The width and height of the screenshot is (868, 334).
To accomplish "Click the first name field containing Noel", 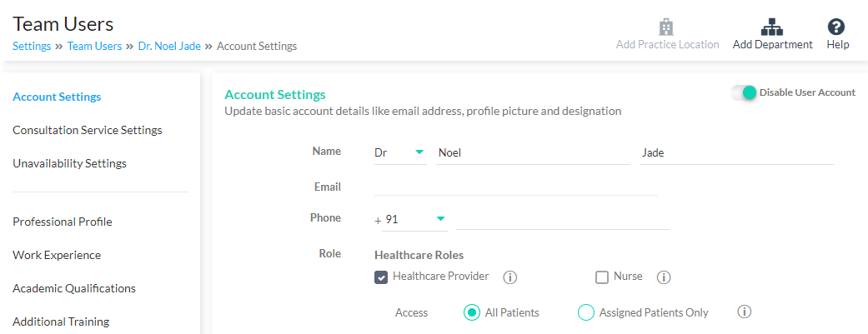I will click(533, 153).
